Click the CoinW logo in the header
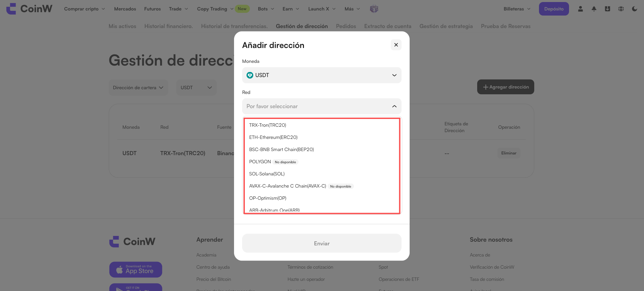This screenshot has width=644, height=291. (29, 9)
